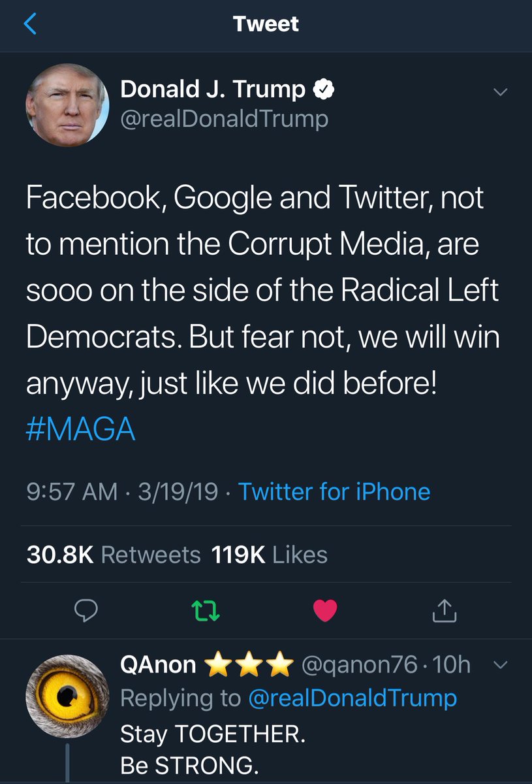
Task: Tap the @realDonaldTrump handle under the name
Action: point(224,119)
